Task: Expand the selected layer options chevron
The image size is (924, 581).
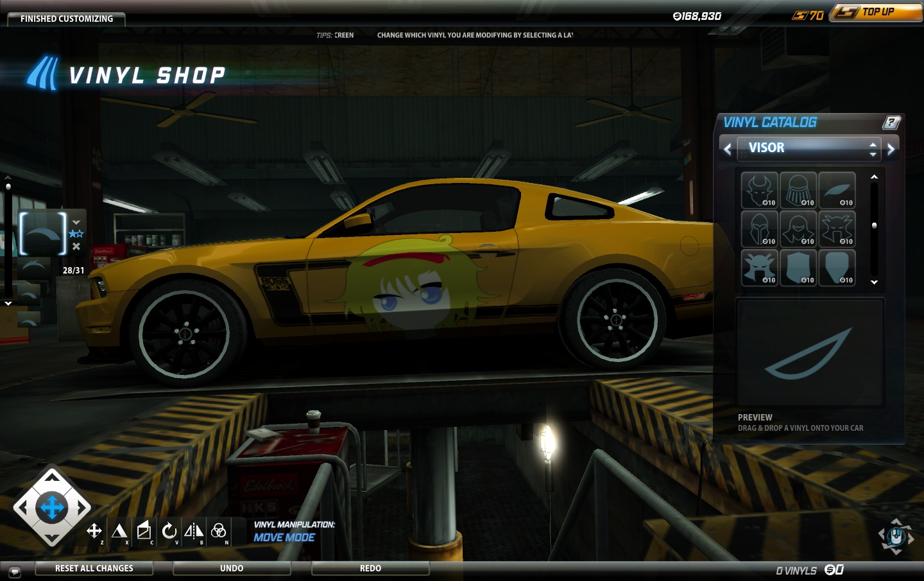Action: tap(76, 222)
